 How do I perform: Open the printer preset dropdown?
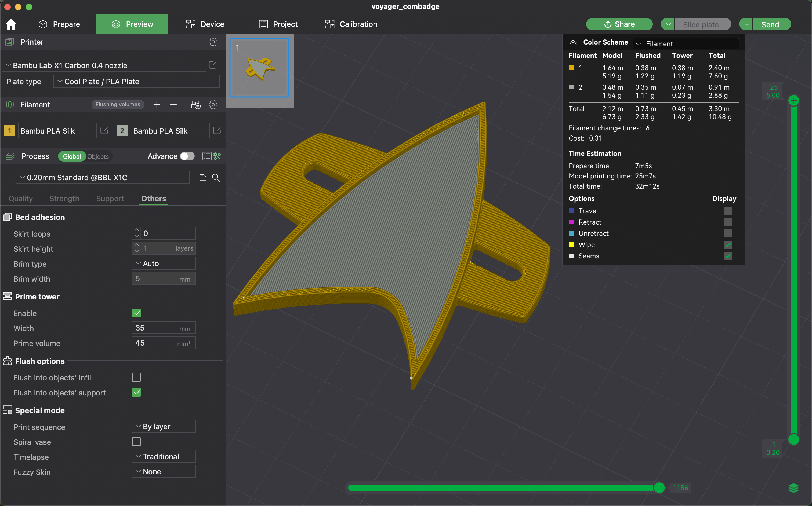[104, 65]
